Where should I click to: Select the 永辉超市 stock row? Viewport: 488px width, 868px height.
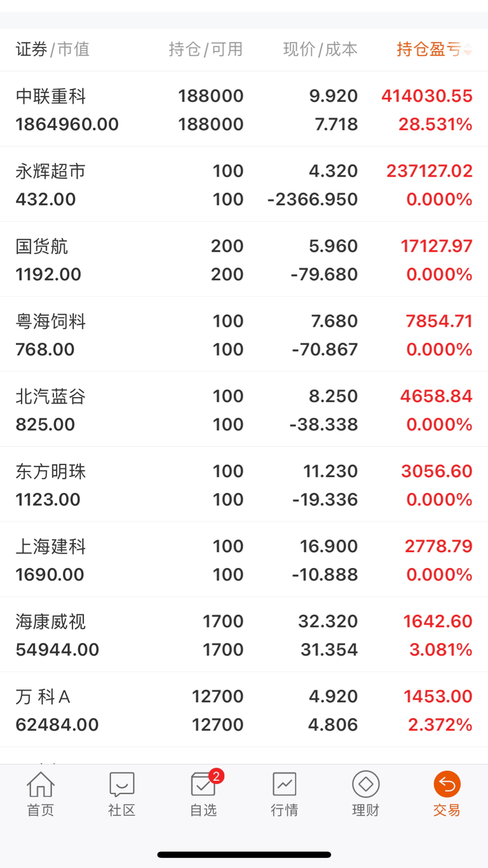[x=244, y=185]
